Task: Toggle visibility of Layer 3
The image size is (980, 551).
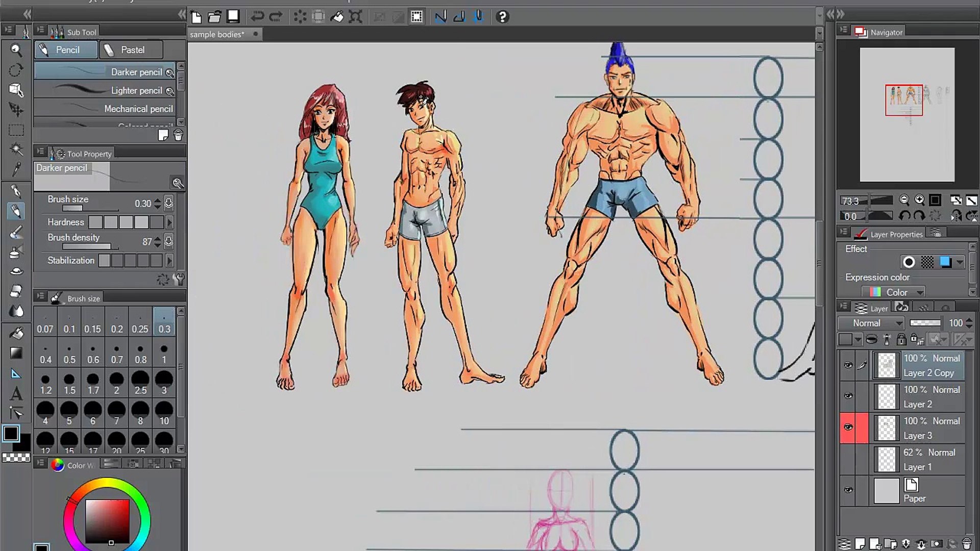Action: pyautogui.click(x=848, y=428)
